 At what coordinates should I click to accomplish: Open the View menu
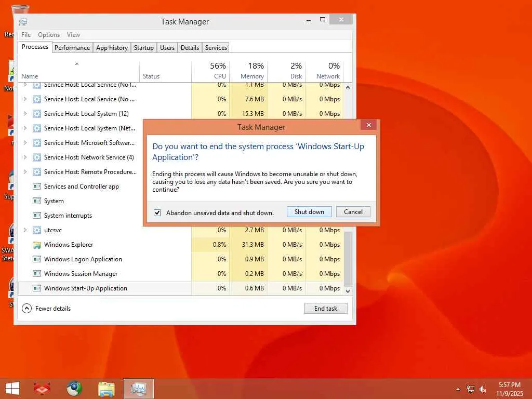73,35
